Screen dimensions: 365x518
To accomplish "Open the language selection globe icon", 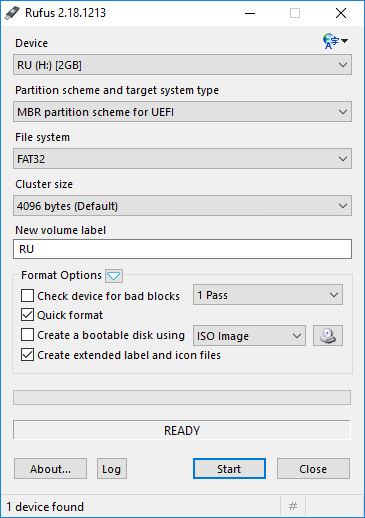I will click(x=335, y=41).
